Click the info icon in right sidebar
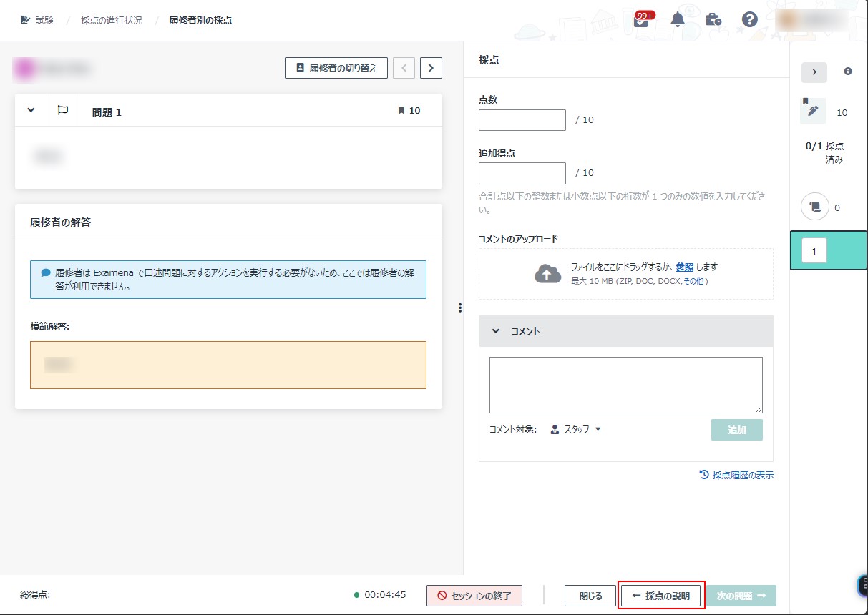Image resolution: width=868 pixels, height=615 pixels. click(x=848, y=72)
